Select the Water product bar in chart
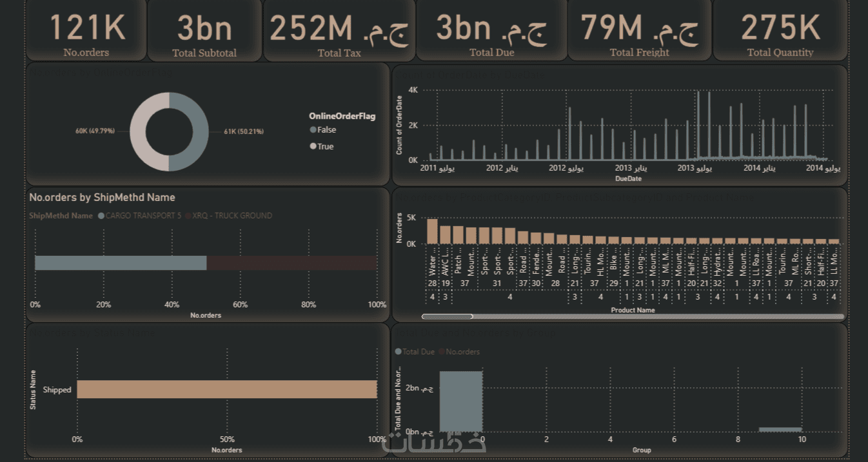 432,231
